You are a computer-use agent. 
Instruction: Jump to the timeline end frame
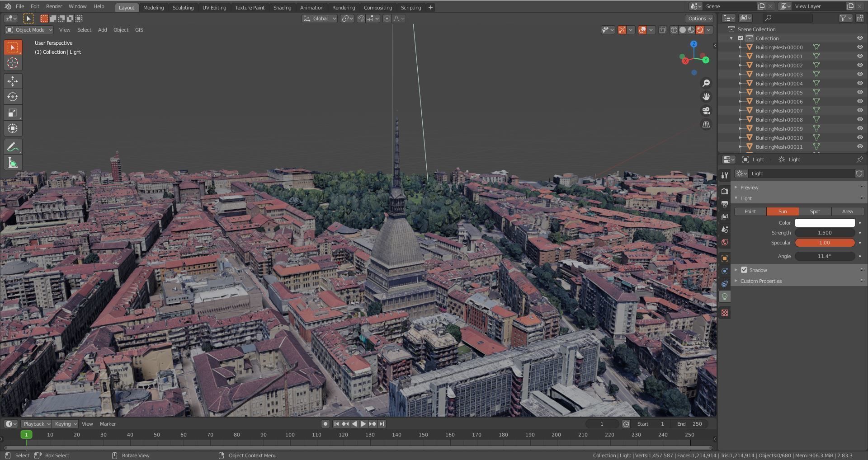pyautogui.click(x=382, y=424)
